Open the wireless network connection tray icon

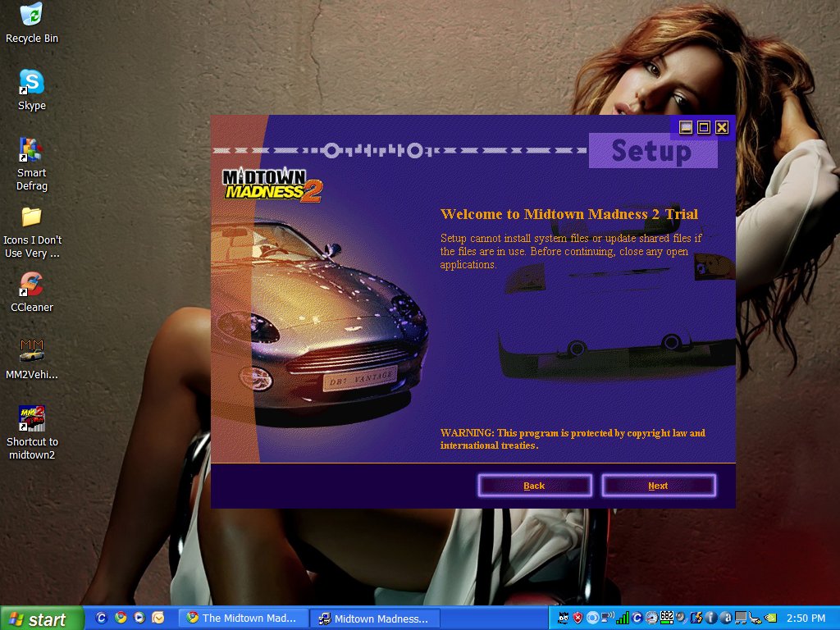(608, 617)
